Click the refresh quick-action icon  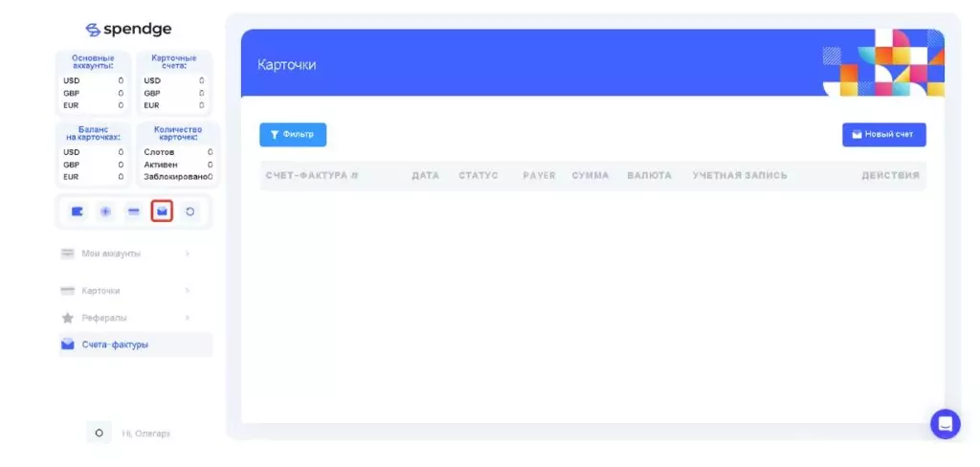(190, 211)
